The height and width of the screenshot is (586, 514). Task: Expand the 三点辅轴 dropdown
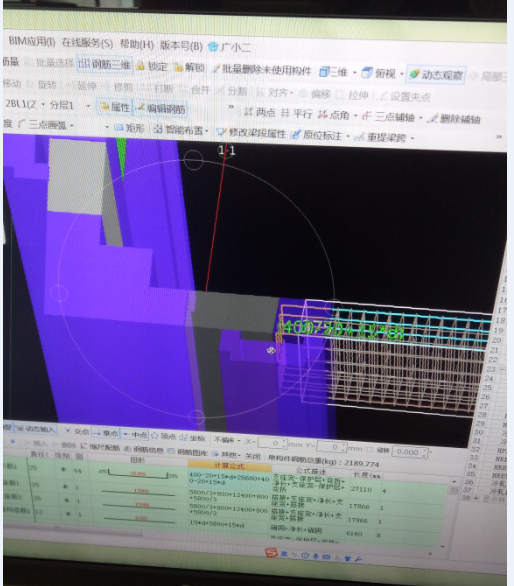(x=421, y=118)
